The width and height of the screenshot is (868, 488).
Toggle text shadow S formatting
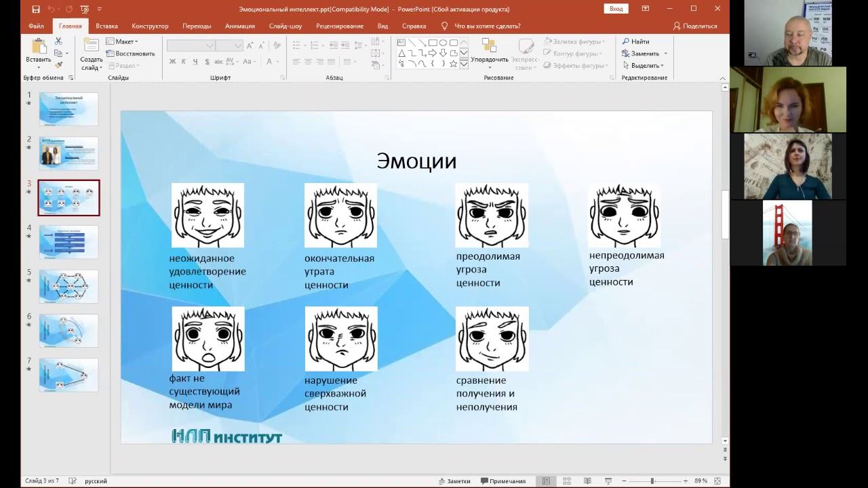206,61
